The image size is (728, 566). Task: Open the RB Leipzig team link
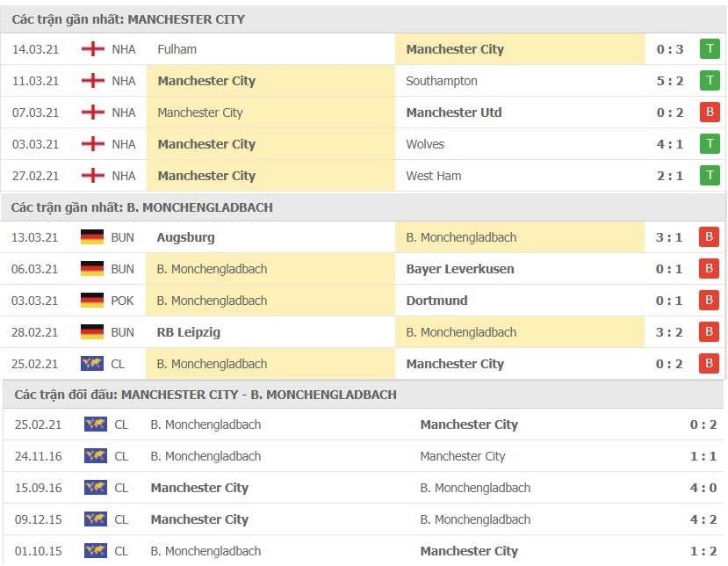point(189,332)
